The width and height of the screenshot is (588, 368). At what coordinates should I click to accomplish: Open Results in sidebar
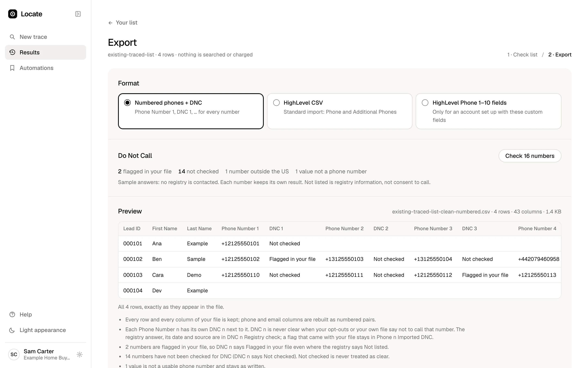click(x=46, y=52)
